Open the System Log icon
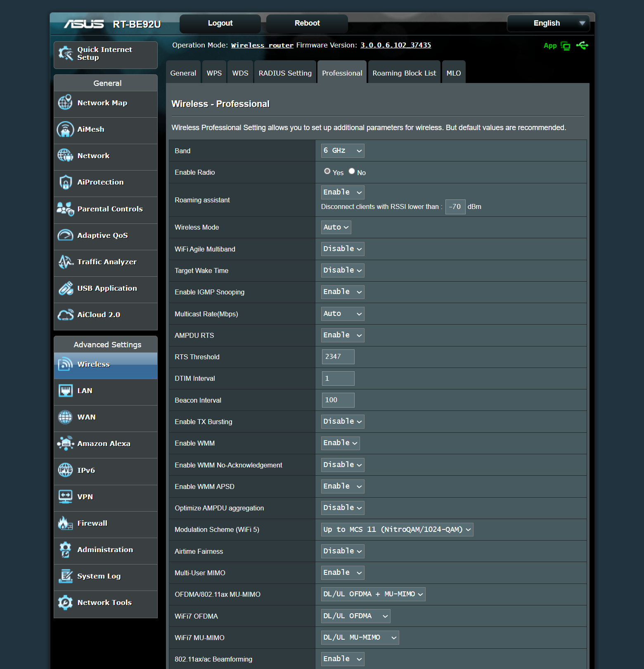This screenshot has height=669, width=644. pos(65,576)
